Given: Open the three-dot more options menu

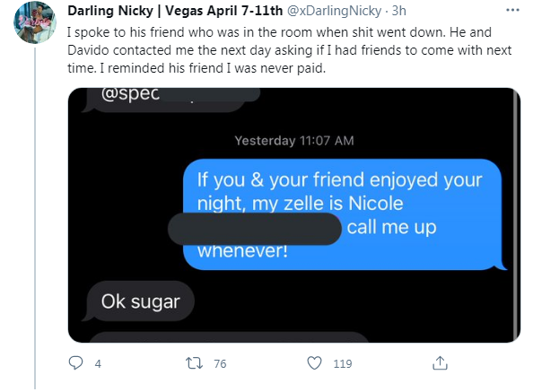Looking at the screenshot, I should [x=512, y=10].
